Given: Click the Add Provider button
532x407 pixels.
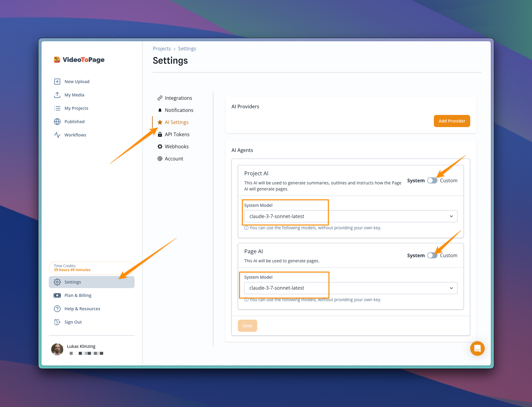Looking at the screenshot, I should [452, 121].
